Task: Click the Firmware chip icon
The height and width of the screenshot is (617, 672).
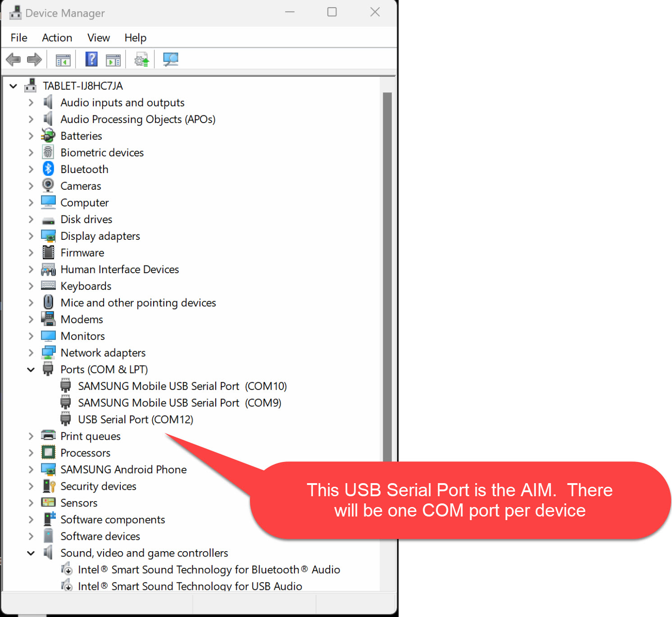Action: coord(48,252)
